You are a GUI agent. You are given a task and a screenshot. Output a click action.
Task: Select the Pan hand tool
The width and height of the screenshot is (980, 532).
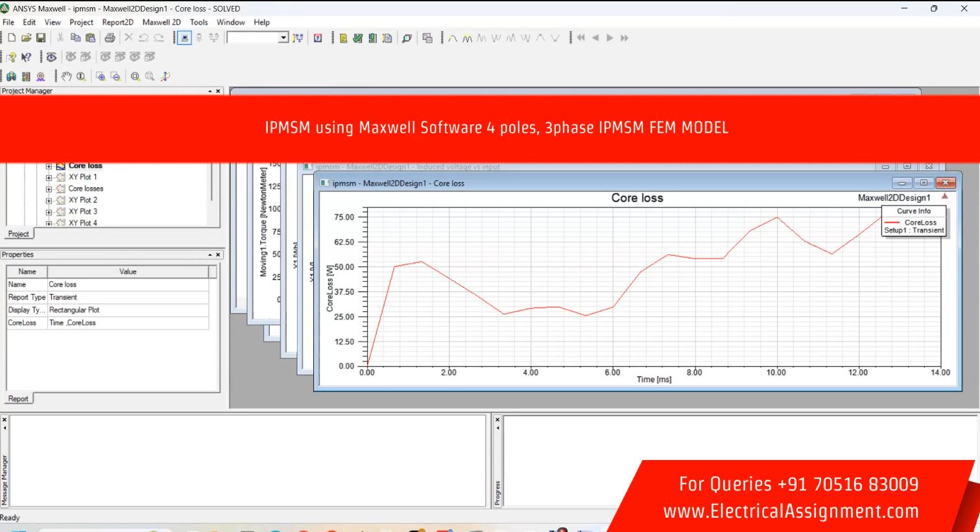(66, 76)
